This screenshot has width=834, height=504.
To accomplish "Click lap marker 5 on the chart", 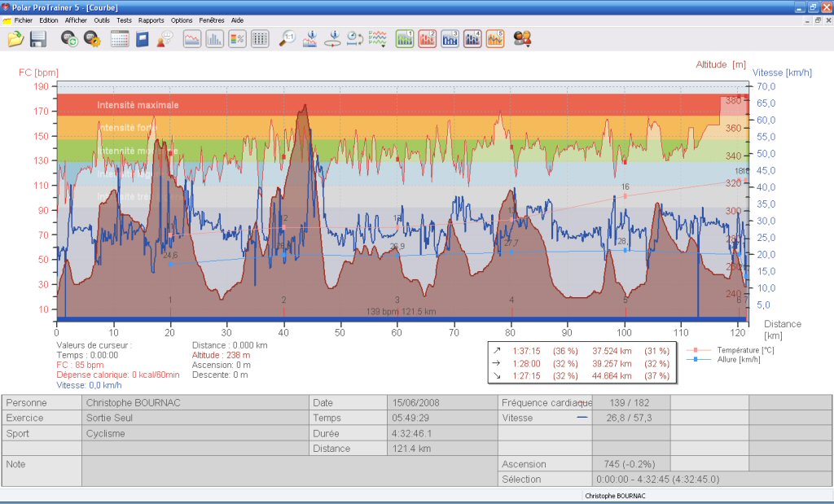I will coord(625,300).
